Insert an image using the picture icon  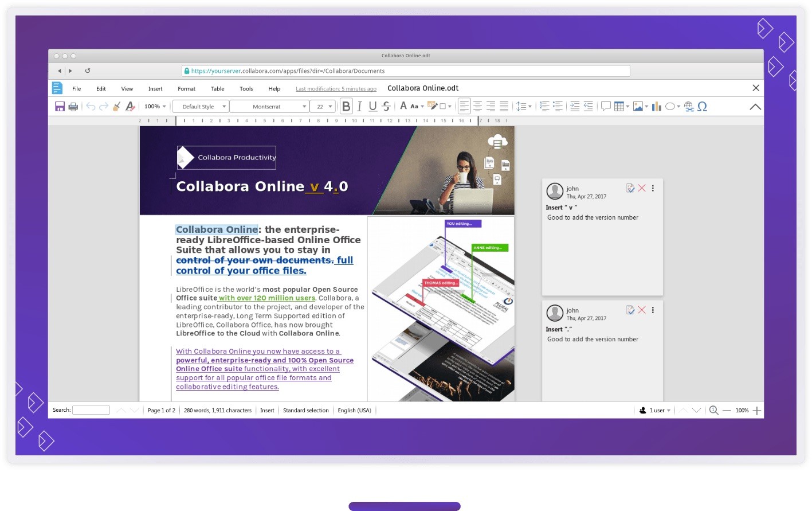point(638,106)
